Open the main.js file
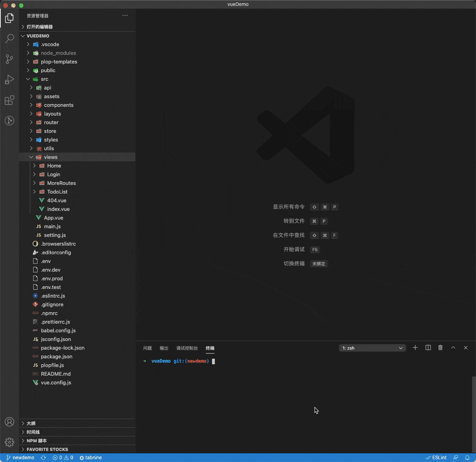476x462 pixels. click(x=77, y=226)
